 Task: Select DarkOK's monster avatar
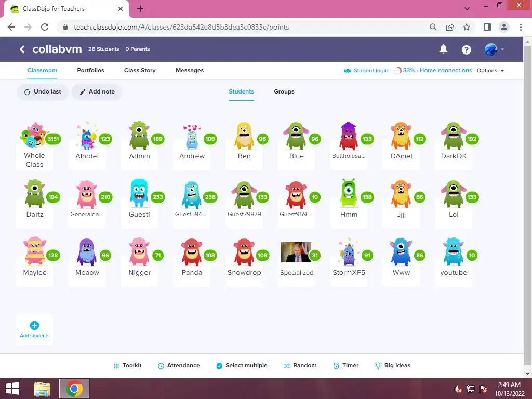pyautogui.click(x=454, y=136)
